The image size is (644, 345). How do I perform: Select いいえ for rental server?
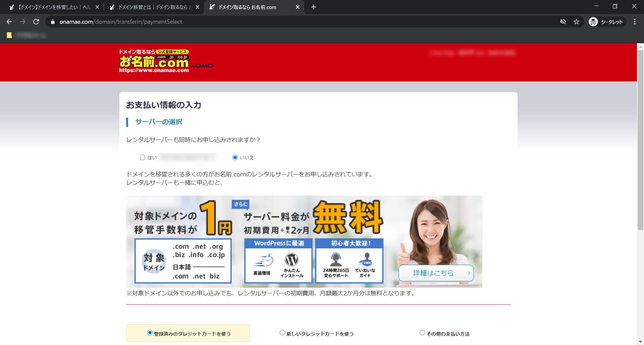coord(235,157)
